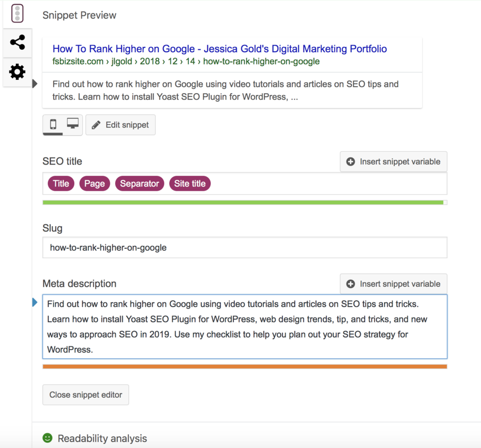Close the snippet editor
Image resolution: width=481 pixels, height=448 pixels.
pos(85,395)
